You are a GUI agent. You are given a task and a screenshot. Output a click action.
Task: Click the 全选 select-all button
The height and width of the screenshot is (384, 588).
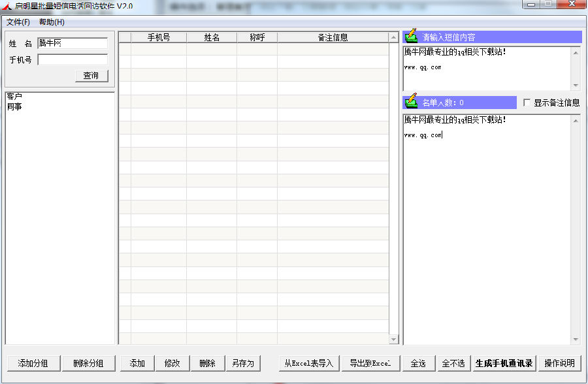pos(419,363)
